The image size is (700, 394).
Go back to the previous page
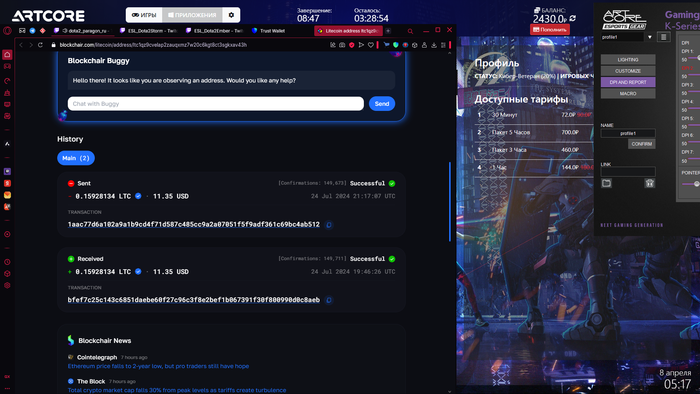pos(21,45)
